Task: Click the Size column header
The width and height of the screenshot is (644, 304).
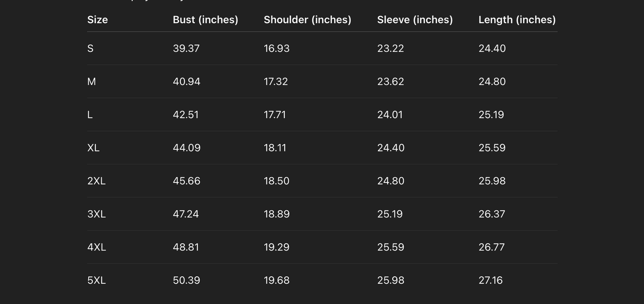Action: tap(98, 20)
